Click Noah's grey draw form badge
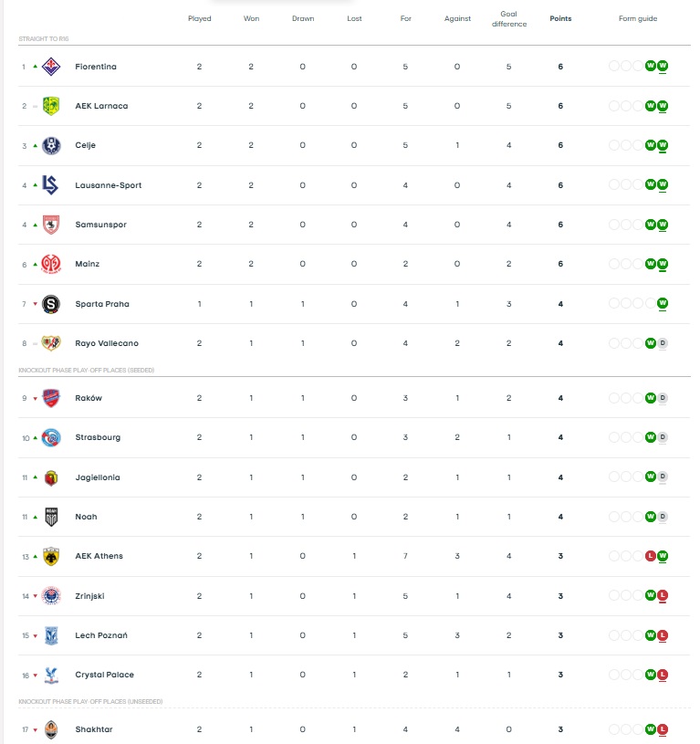 click(x=663, y=517)
